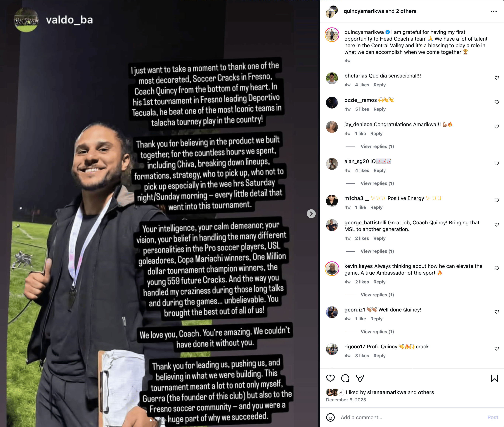Expand replies under alan_sg20's comment

click(x=377, y=183)
